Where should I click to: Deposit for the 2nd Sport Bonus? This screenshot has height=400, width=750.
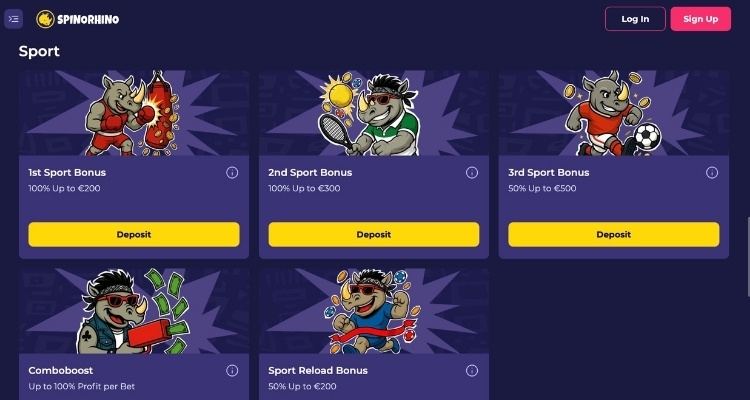pyautogui.click(x=374, y=234)
